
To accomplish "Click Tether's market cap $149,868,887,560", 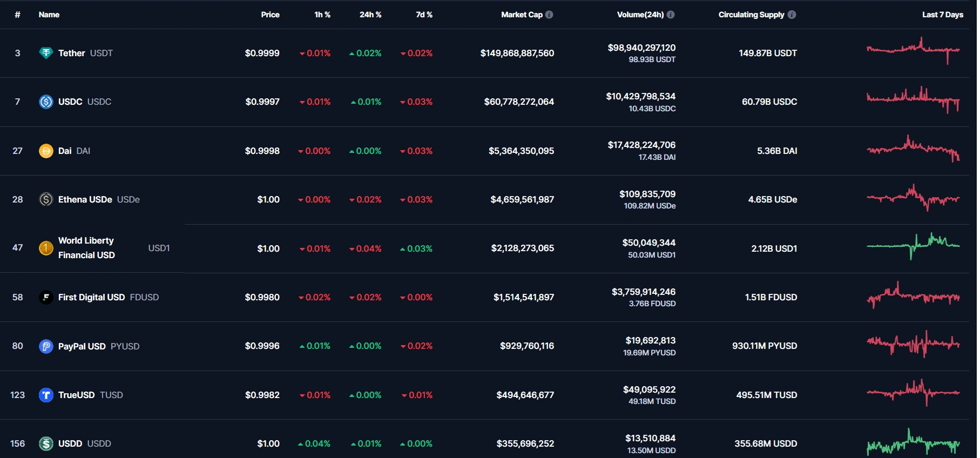I will pos(517,53).
